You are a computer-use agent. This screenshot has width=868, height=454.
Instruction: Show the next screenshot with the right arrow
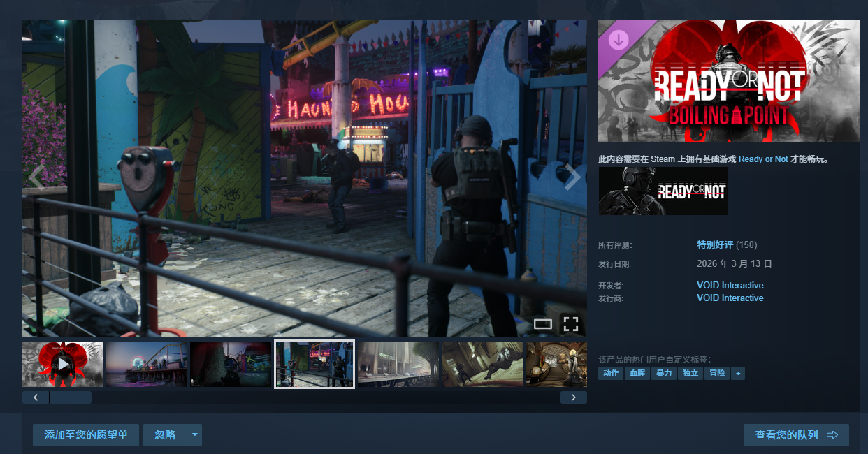(572, 178)
